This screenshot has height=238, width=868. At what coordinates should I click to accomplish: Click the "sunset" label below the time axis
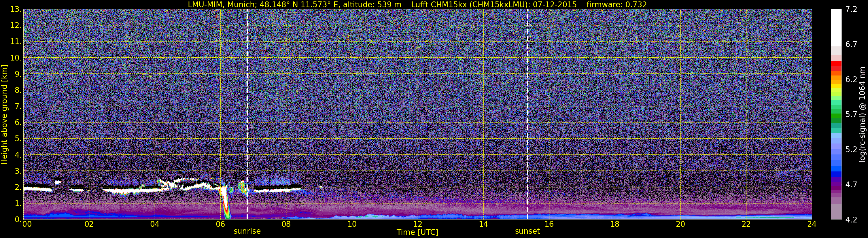(x=527, y=231)
